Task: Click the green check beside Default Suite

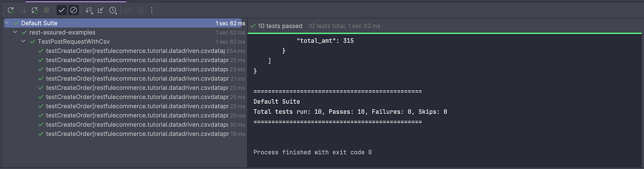Action: pyautogui.click(x=16, y=23)
